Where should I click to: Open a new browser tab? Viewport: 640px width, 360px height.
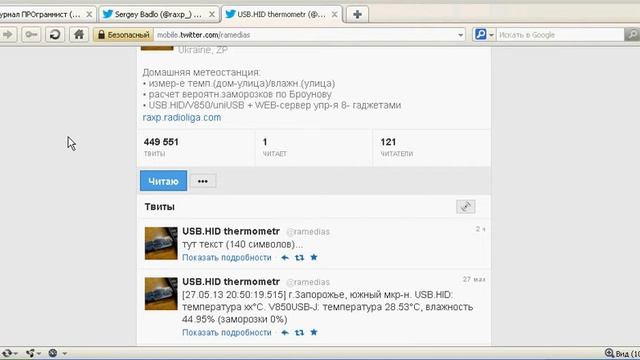point(357,14)
